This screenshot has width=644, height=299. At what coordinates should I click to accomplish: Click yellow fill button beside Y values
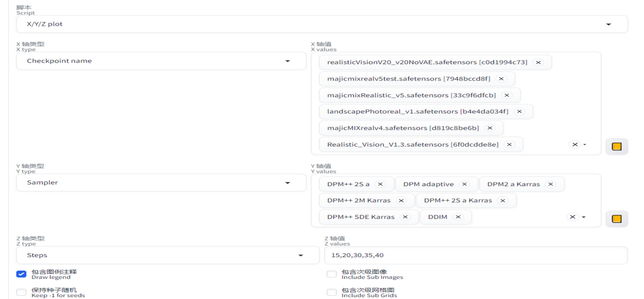[x=616, y=219]
